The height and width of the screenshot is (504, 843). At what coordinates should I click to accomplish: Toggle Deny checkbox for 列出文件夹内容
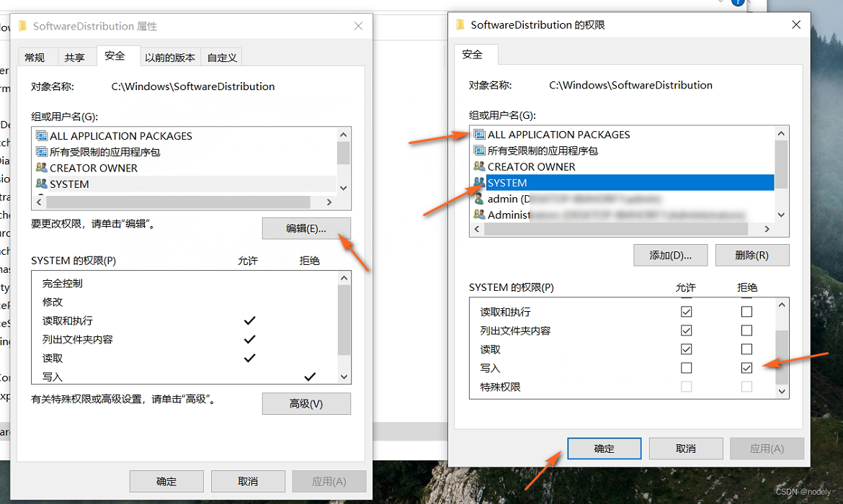[x=746, y=330]
